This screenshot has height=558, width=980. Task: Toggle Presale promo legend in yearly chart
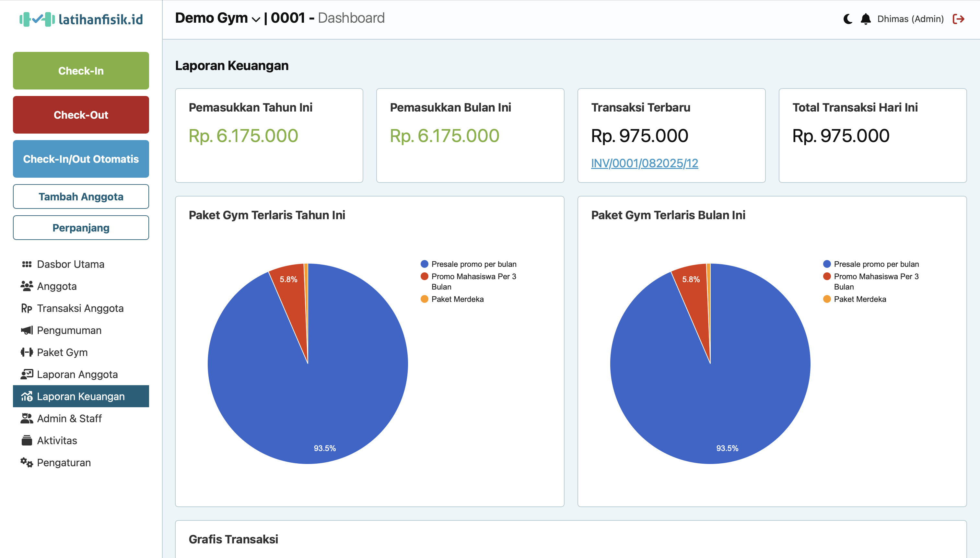473,264
